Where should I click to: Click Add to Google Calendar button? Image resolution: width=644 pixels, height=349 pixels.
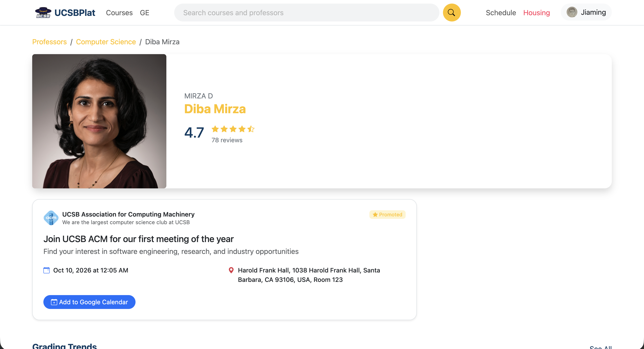click(x=89, y=302)
